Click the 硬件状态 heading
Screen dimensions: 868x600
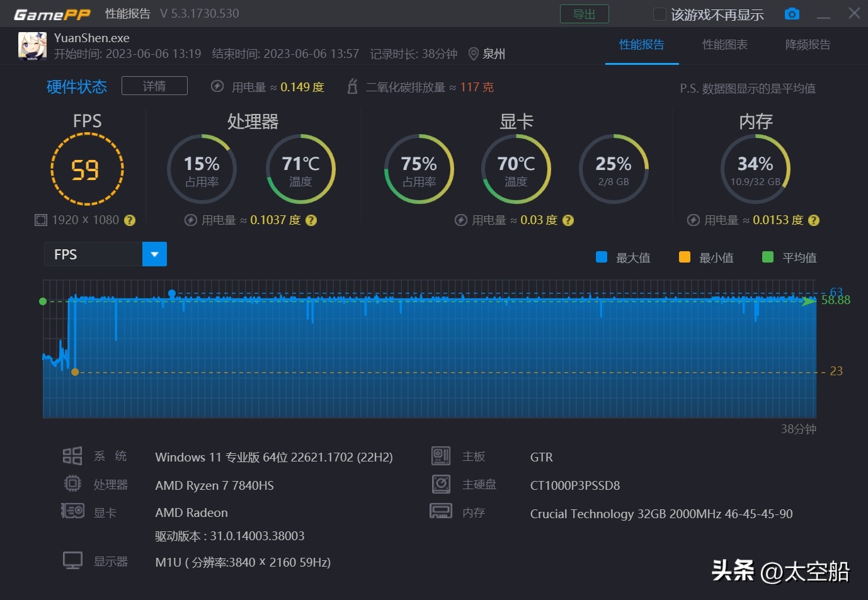pyautogui.click(x=77, y=86)
